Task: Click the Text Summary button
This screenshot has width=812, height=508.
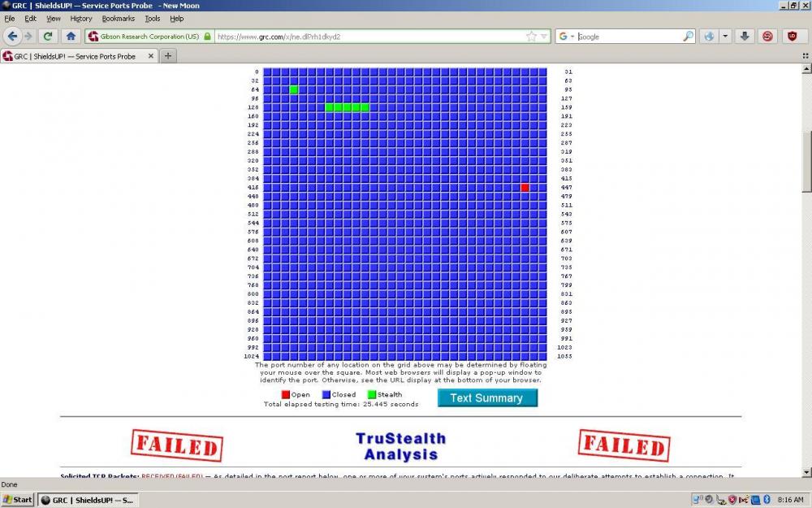Action: coord(487,398)
